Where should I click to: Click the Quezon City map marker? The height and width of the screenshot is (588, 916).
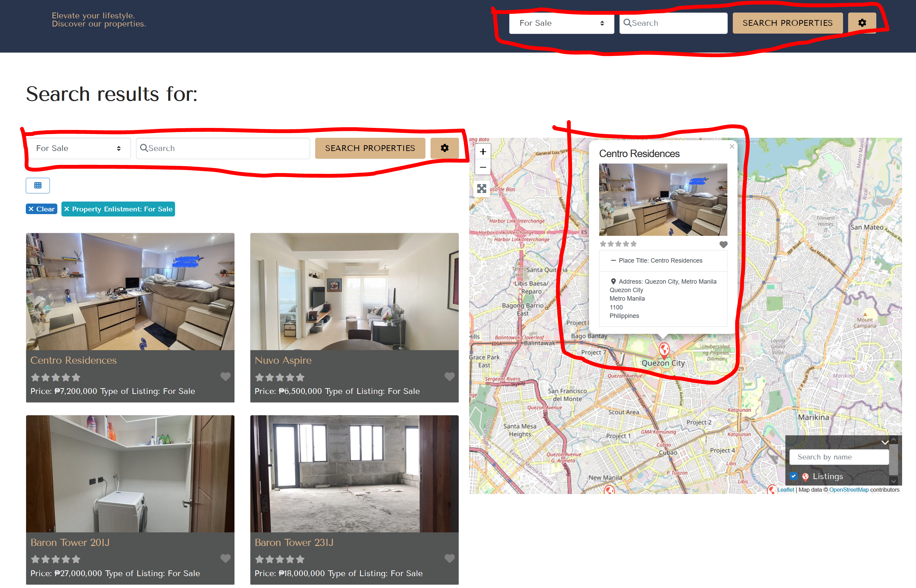(x=664, y=350)
